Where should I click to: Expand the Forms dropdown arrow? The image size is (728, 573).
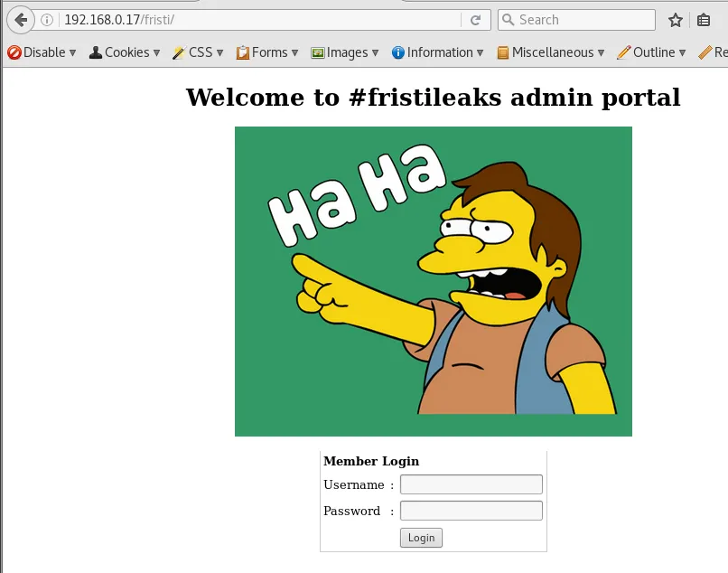294,53
